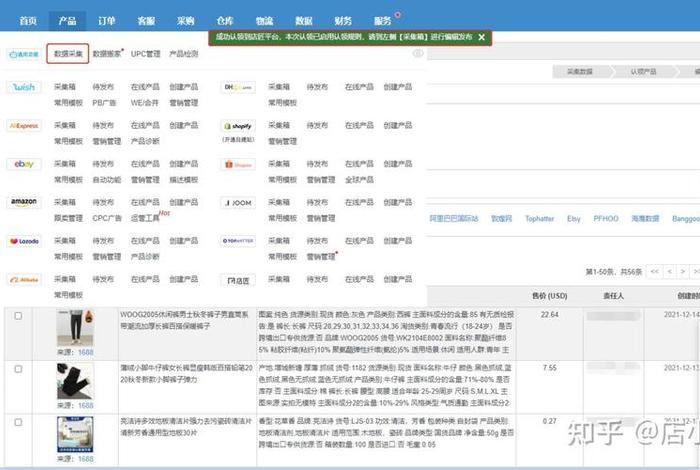Viewport: 700px width, 470px height.
Task: Go to previous page with < button
Action: tap(669, 271)
